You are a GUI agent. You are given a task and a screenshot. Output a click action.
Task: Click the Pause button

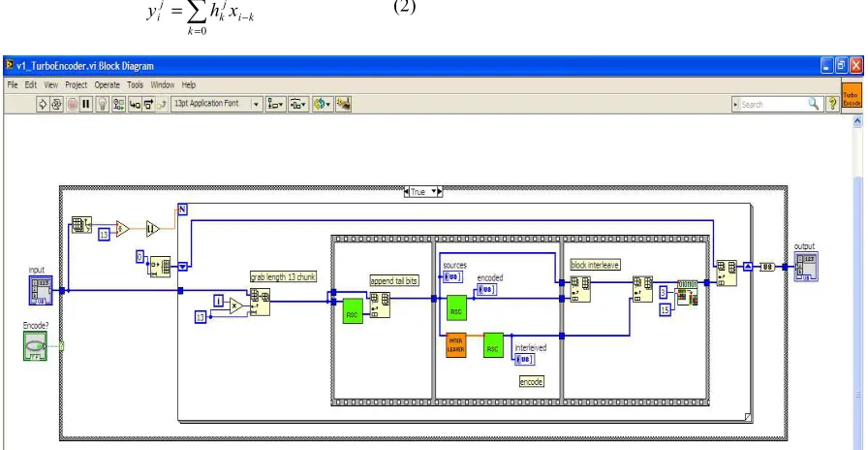(86, 104)
